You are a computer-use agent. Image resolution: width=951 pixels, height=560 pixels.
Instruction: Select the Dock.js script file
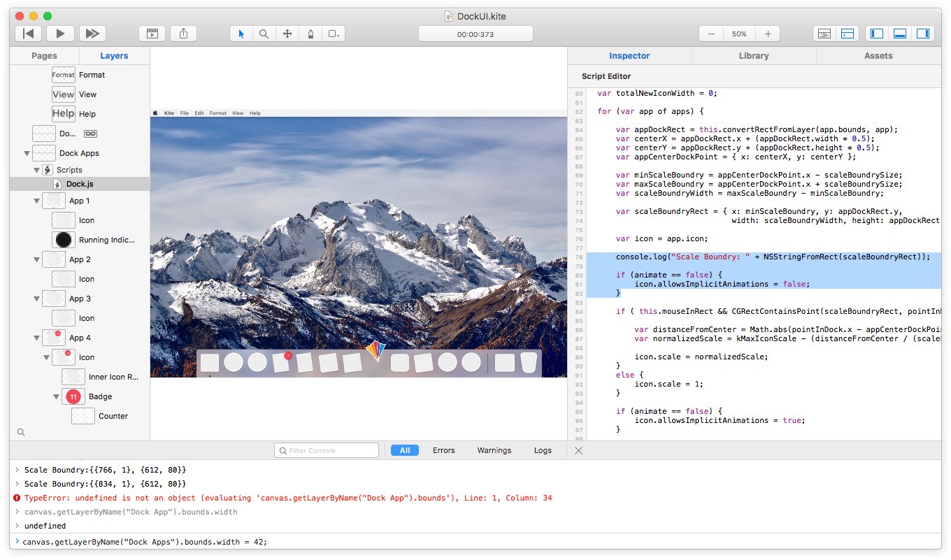click(x=80, y=184)
